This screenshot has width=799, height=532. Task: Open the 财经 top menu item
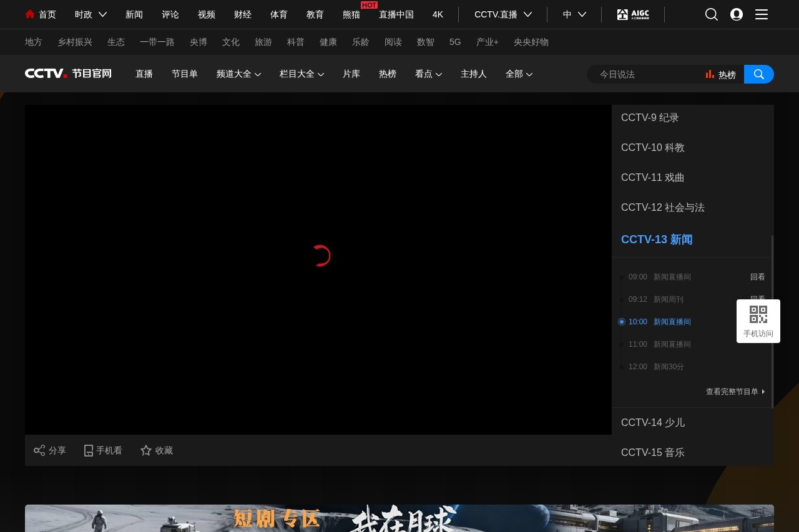[x=243, y=14]
